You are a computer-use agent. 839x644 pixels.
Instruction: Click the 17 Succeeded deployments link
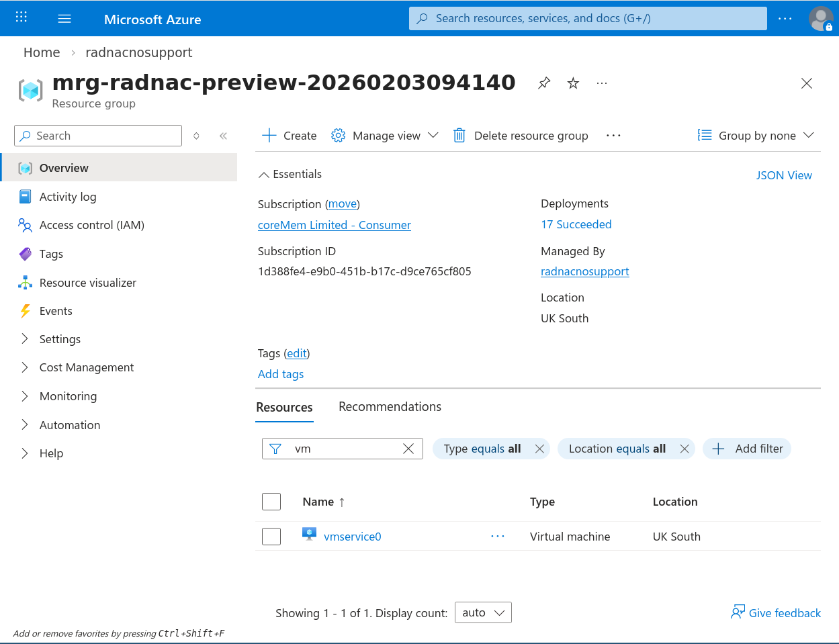(x=576, y=224)
